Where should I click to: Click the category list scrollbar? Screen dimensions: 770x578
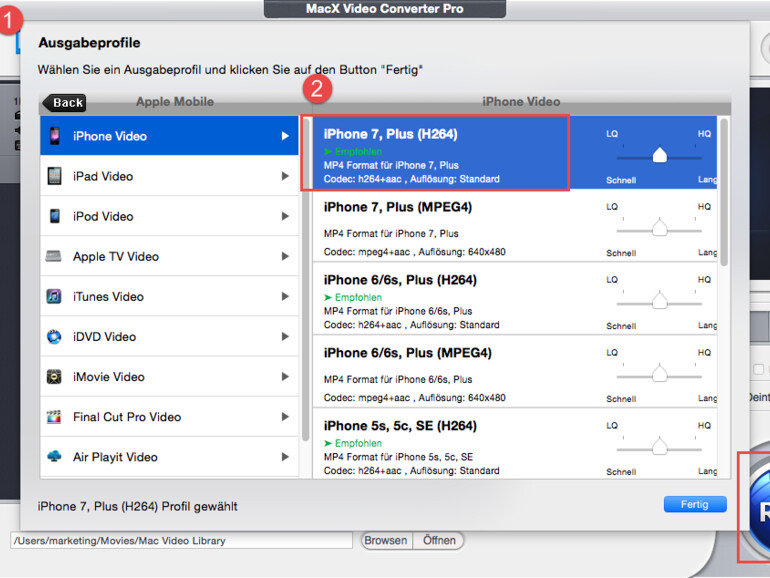coord(305,280)
